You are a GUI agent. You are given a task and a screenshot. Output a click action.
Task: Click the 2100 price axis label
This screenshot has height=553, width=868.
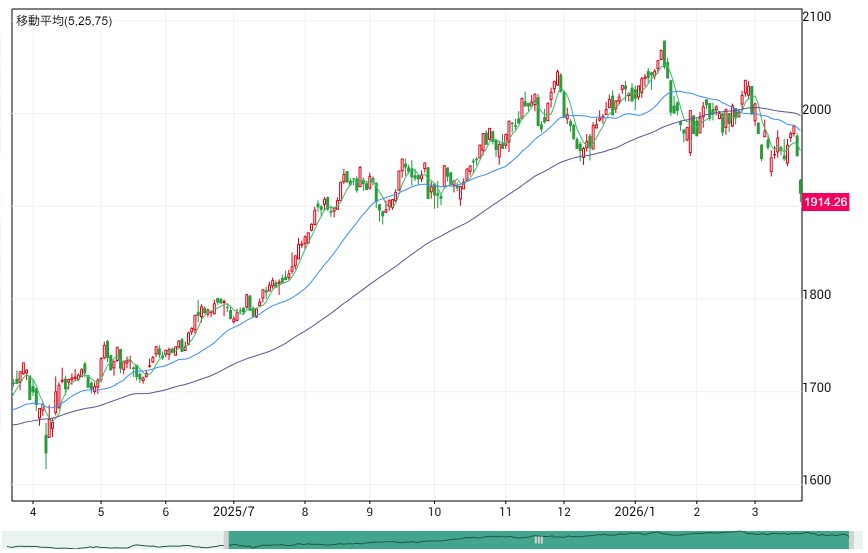click(817, 17)
